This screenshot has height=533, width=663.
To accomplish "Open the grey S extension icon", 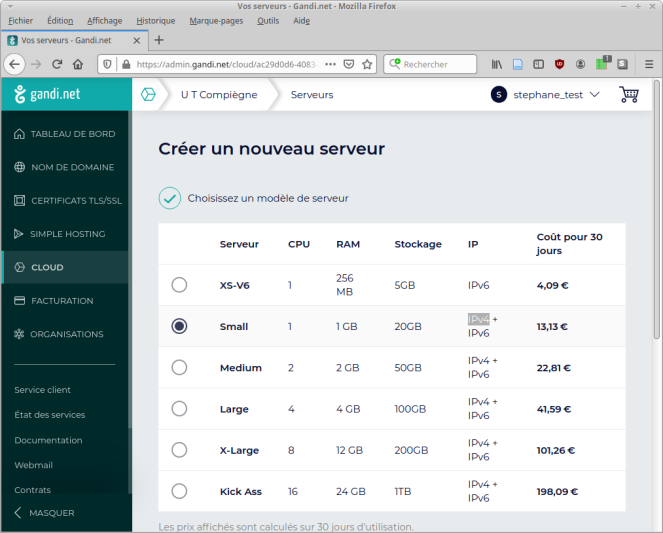I will [x=622, y=64].
